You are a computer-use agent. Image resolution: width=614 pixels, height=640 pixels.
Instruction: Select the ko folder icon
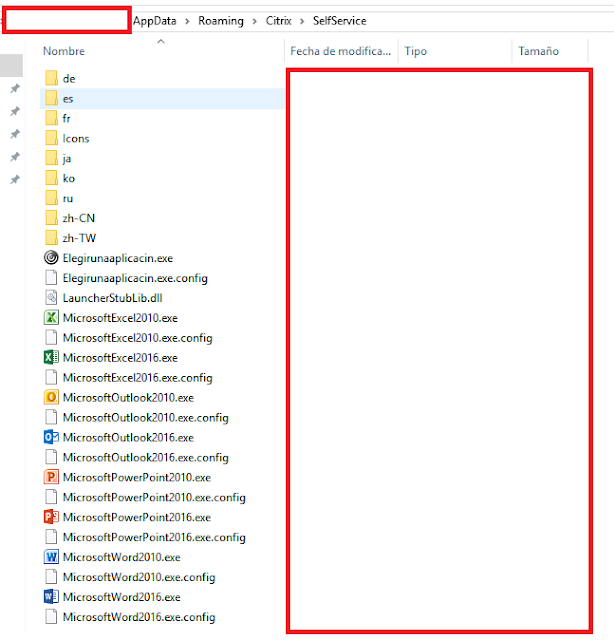pyautogui.click(x=51, y=178)
